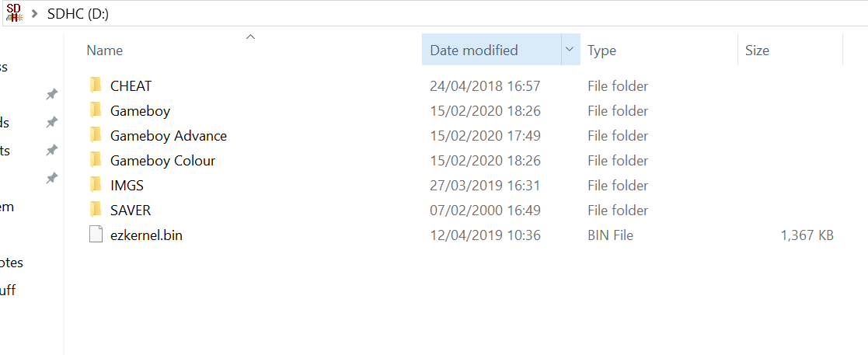868x355 pixels.
Task: Click the Gameboy Advance folder icon
Action: coord(96,135)
